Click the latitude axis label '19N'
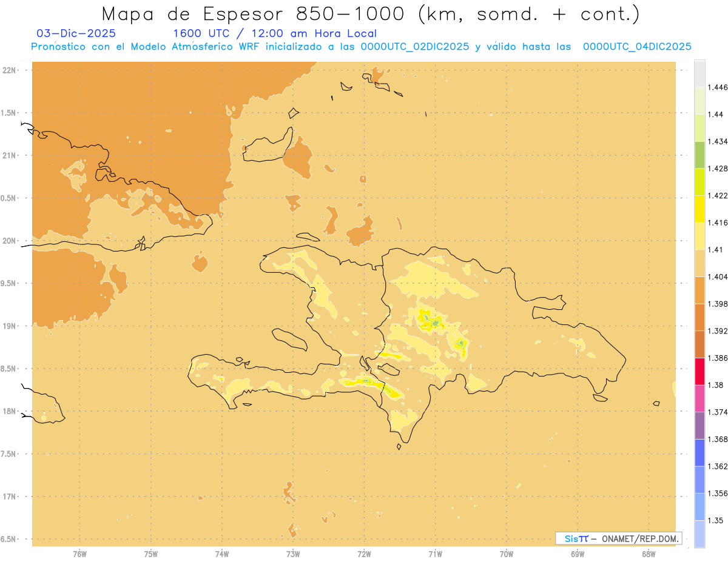The width and height of the screenshot is (728, 562). click(10, 326)
